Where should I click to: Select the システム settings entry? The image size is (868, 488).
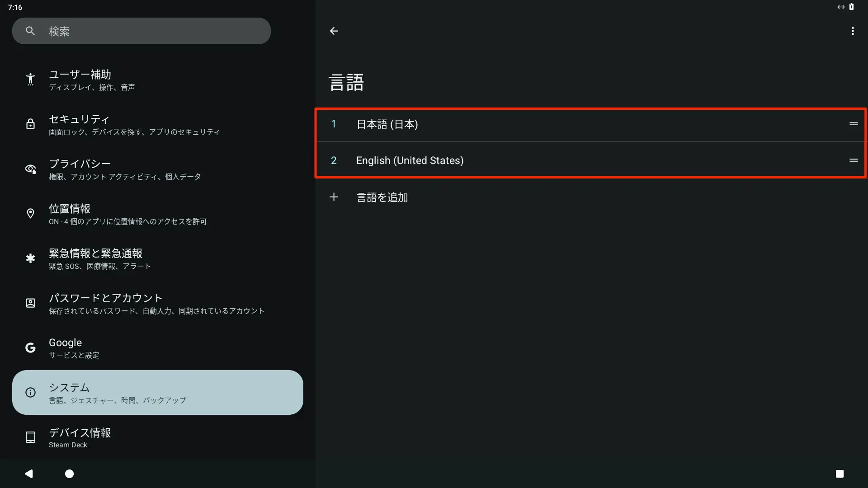click(x=157, y=392)
